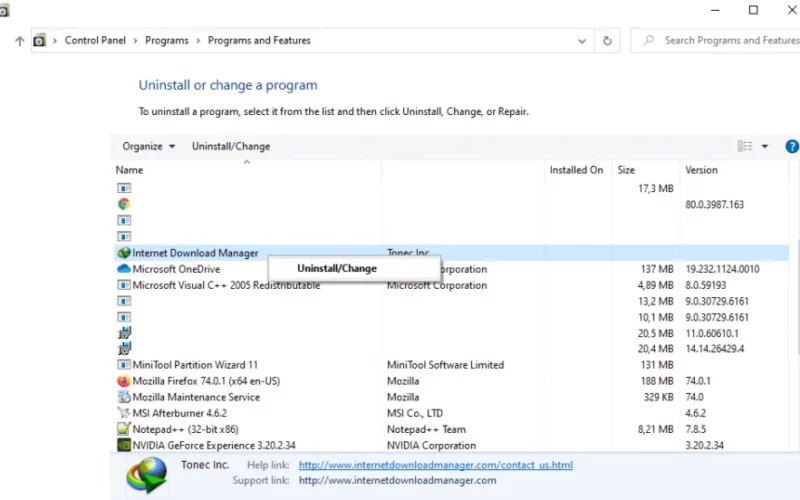The height and width of the screenshot is (500, 800).
Task: Sort the list by Name column
Action: [x=129, y=170]
